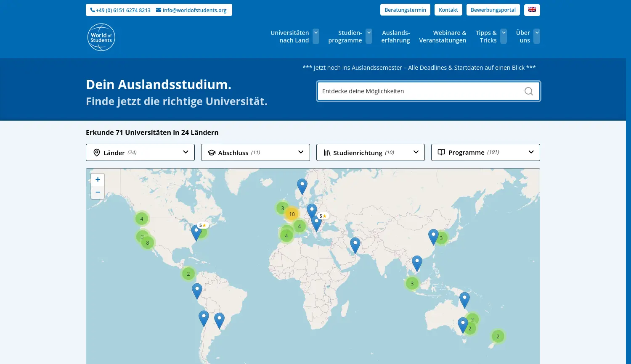The height and width of the screenshot is (364, 631).
Task: Select the UK flag to switch language
Action: [532, 10]
